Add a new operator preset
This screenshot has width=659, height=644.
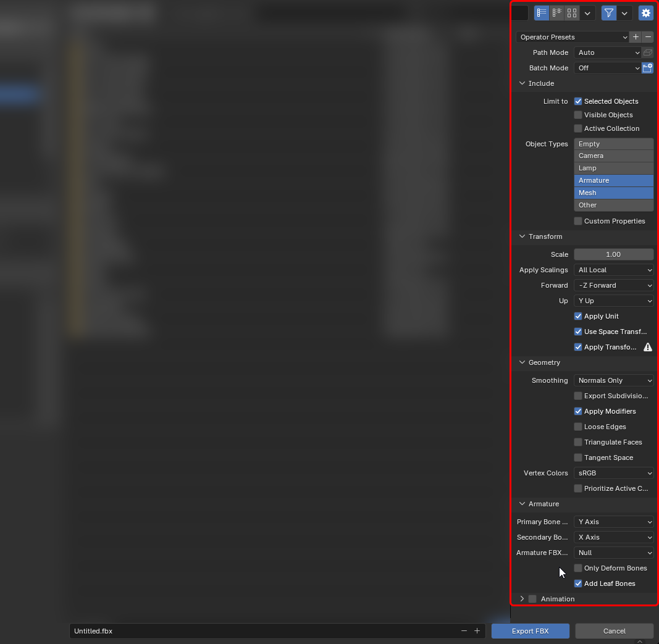pyautogui.click(x=636, y=37)
